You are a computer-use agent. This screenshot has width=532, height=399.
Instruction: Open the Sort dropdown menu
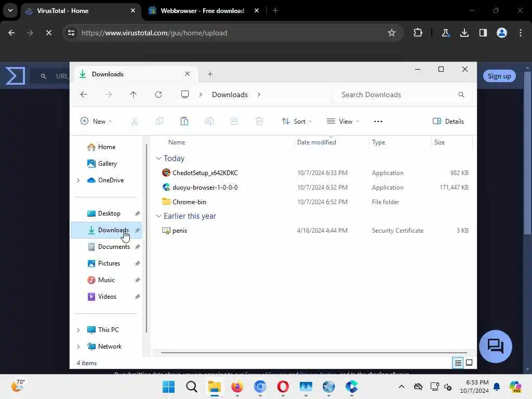click(296, 122)
